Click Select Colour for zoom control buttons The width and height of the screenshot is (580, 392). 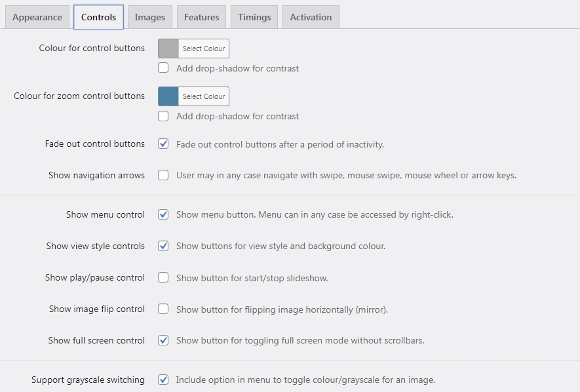pyautogui.click(x=204, y=96)
